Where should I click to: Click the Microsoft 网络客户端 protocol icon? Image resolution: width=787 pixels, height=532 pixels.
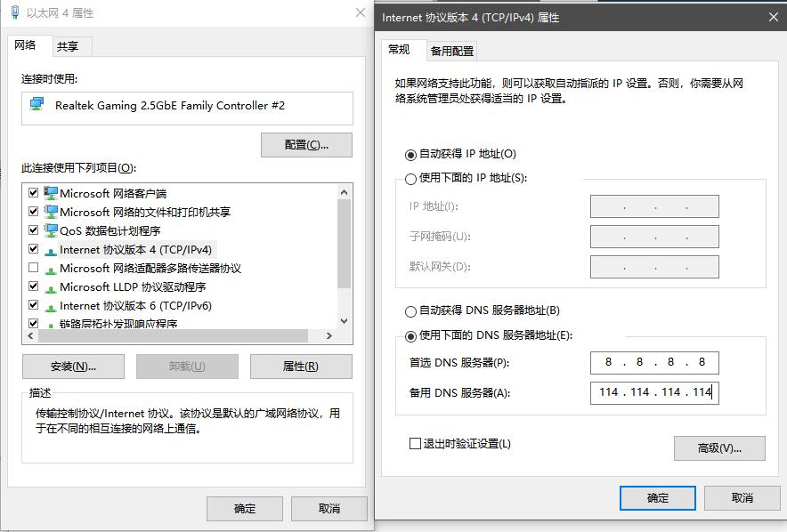(51, 193)
